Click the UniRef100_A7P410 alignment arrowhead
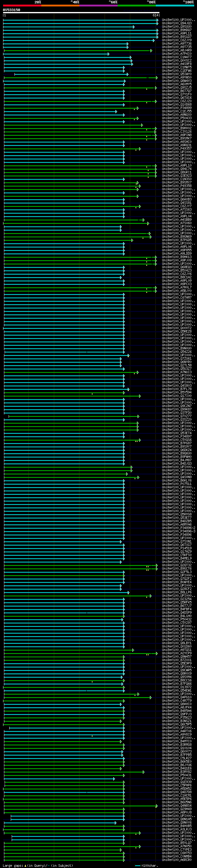197x868 pixels. coord(108,54)
